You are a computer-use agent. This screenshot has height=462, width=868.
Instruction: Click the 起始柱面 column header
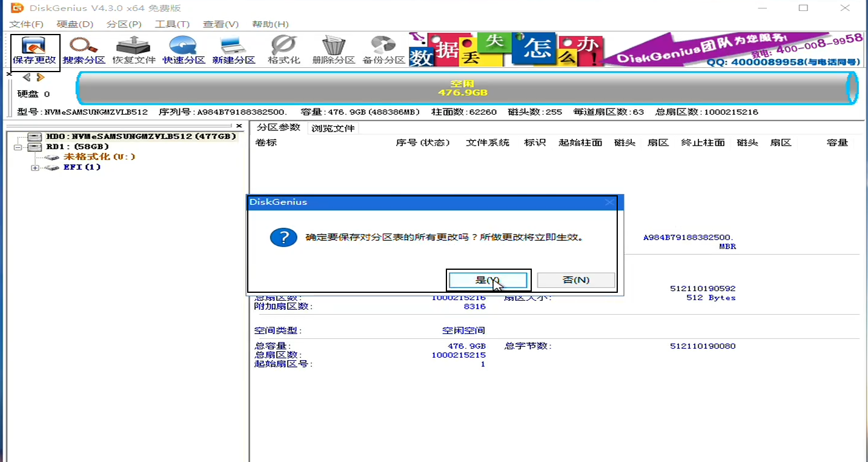(580, 143)
